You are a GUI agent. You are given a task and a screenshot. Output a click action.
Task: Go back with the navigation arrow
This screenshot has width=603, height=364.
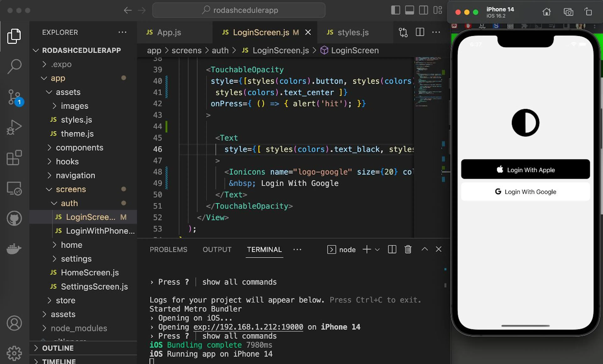(128, 10)
